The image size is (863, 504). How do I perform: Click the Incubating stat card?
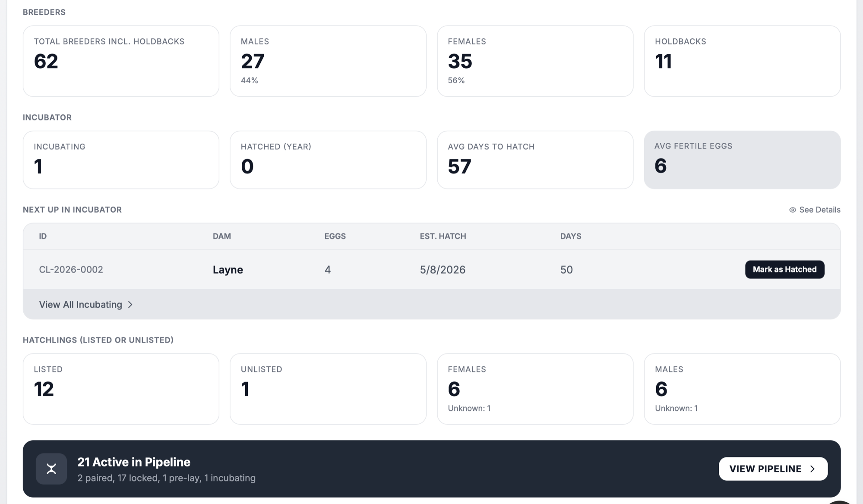tap(121, 160)
